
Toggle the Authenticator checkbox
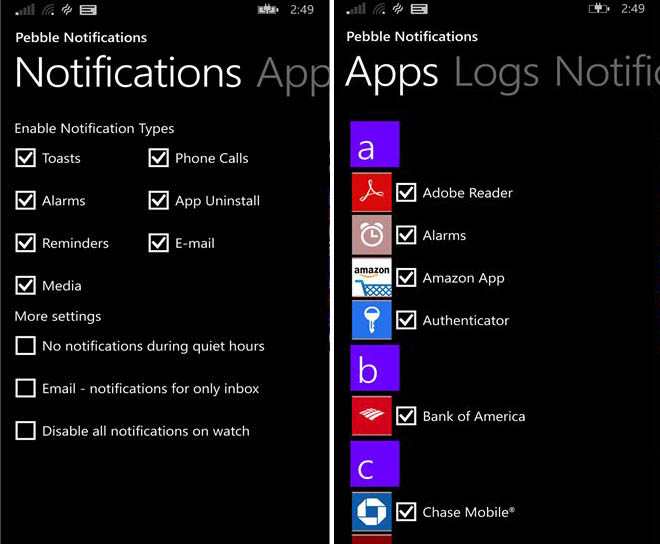click(406, 320)
